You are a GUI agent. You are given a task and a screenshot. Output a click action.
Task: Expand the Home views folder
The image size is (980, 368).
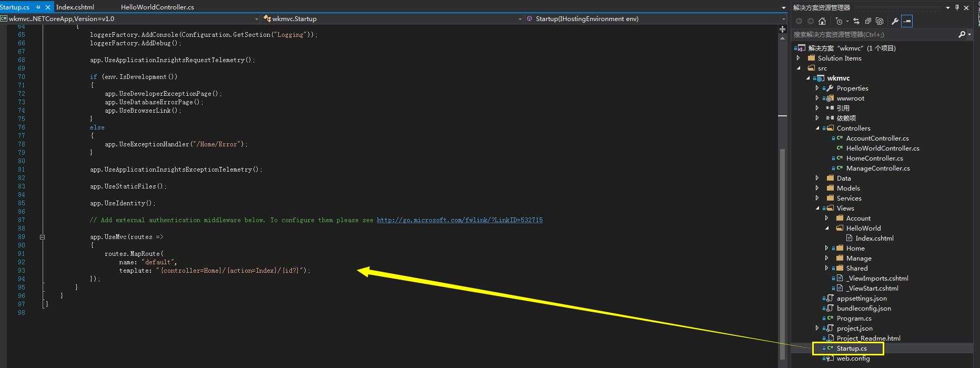click(827, 248)
